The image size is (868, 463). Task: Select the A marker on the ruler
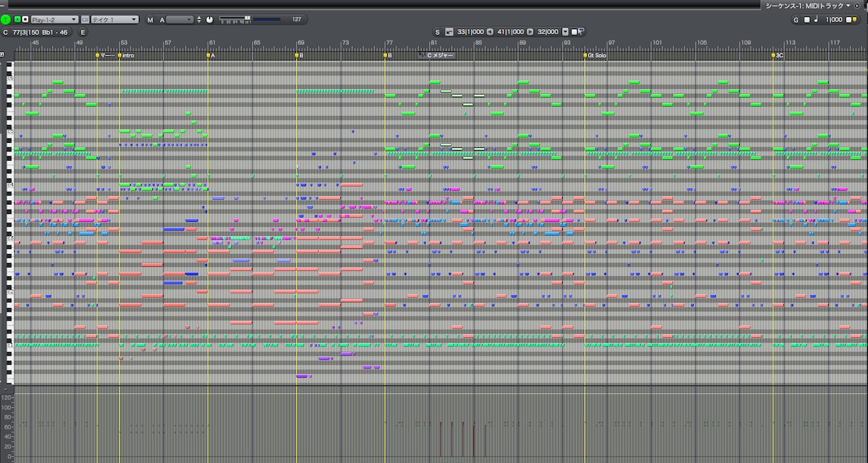coord(210,55)
